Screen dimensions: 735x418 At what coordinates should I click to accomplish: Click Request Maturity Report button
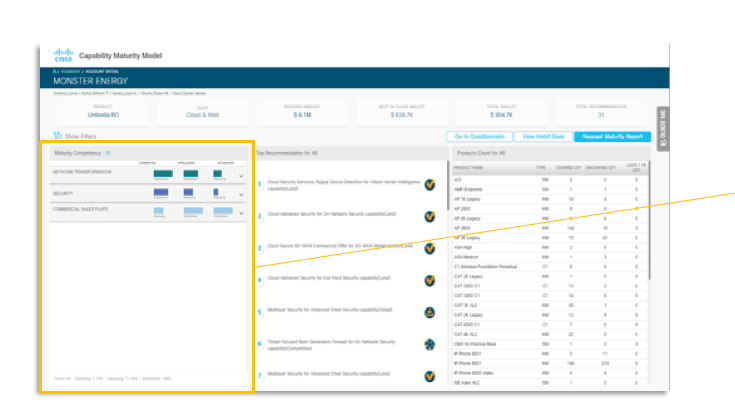pyautogui.click(x=612, y=136)
